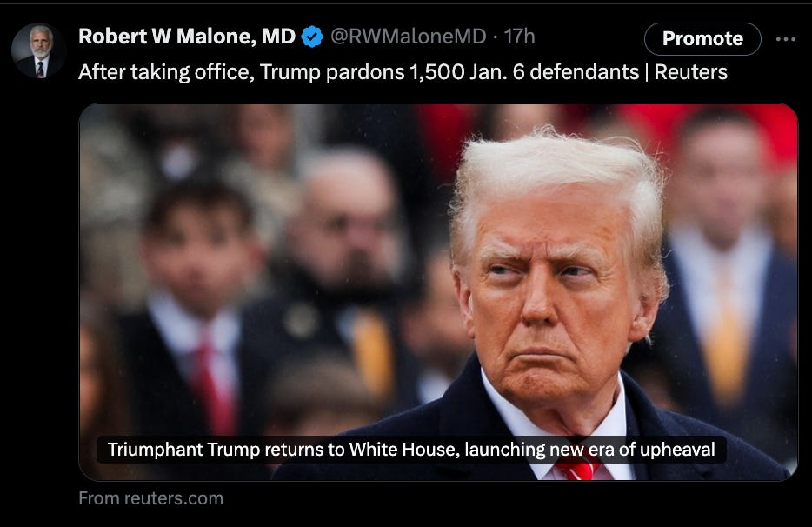The width and height of the screenshot is (812, 527).
Task: Click the headline caption "Triumphant Trump returns to White House"
Action: click(283, 450)
